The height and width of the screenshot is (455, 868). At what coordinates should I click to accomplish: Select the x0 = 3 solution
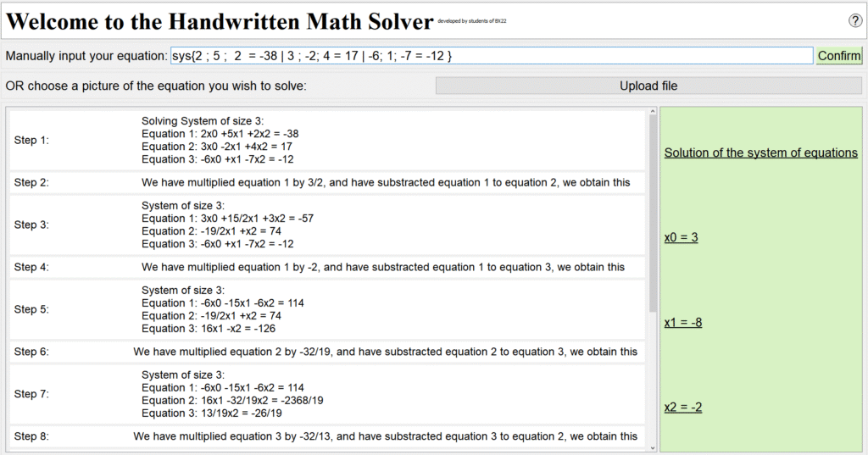pyautogui.click(x=682, y=238)
